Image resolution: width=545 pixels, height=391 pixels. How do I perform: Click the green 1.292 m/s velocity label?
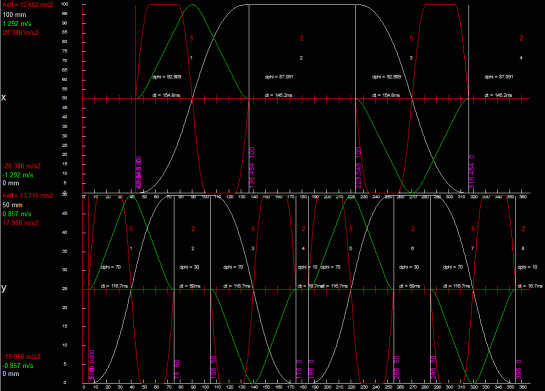tap(17, 24)
